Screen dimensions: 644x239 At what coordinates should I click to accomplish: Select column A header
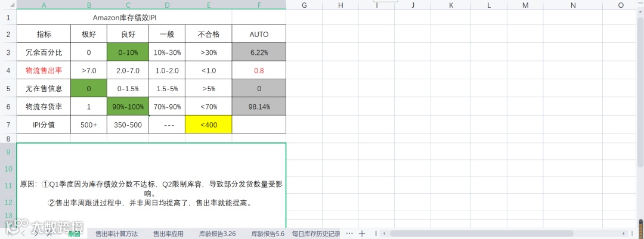(x=44, y=5)
